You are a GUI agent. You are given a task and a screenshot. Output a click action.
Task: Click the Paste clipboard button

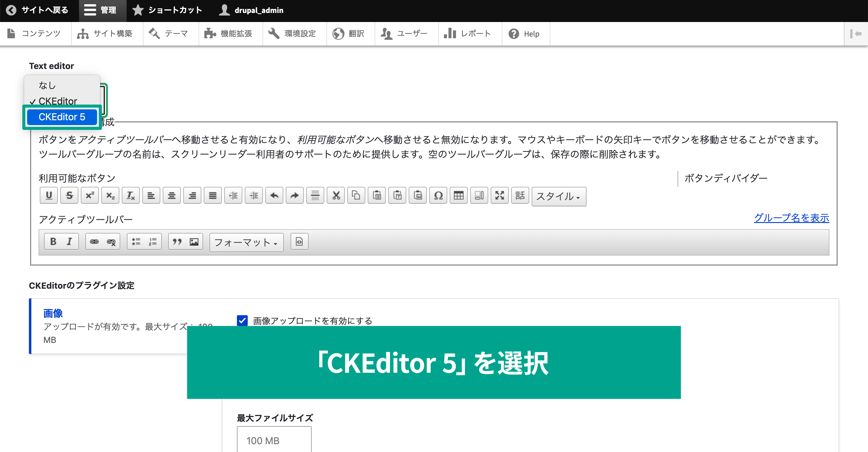click(377, 195)
